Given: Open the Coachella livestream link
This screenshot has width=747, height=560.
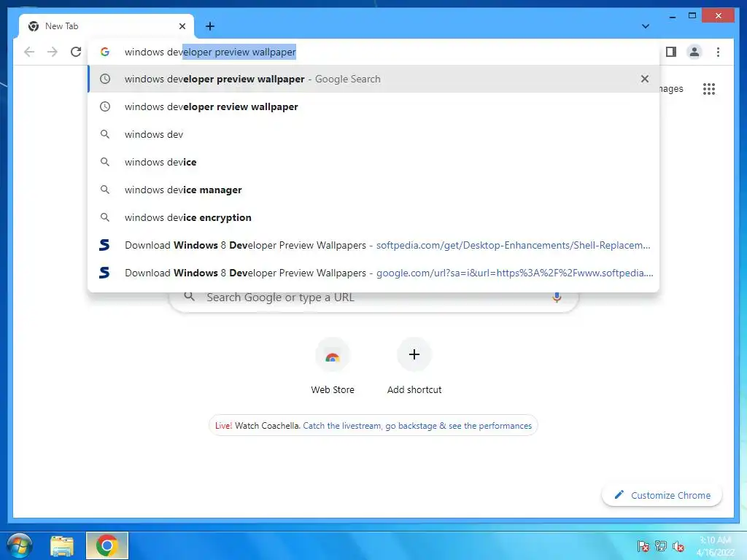Looking at the screenshot, I should click(417, 426).
